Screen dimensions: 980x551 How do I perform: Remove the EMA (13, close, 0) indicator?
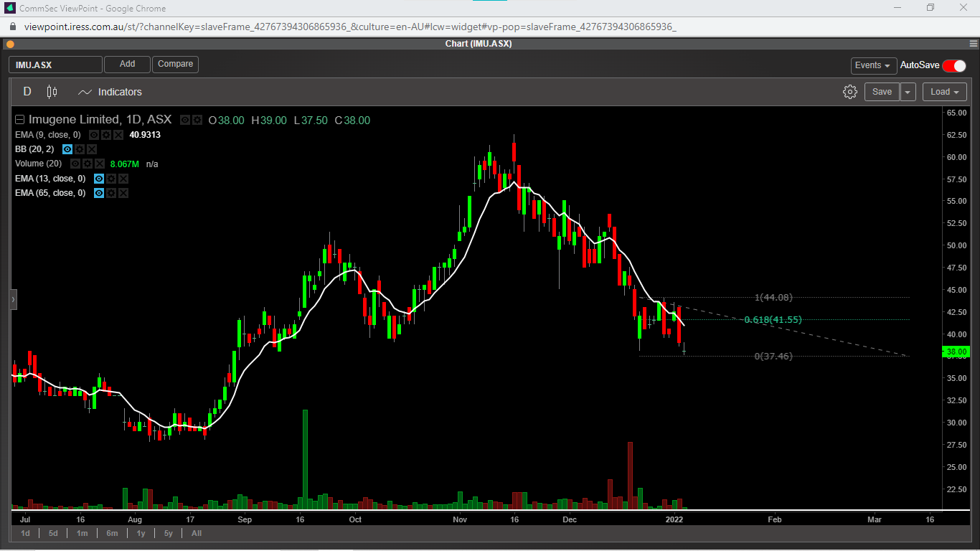pyautogui.click(x=123, y=179)
